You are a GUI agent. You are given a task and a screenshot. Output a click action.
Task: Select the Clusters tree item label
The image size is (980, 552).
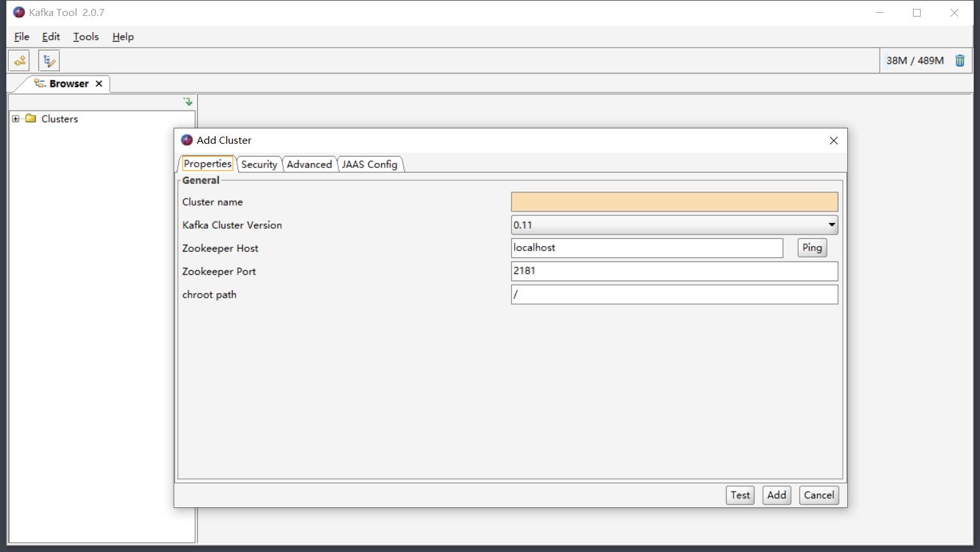coord(59,119)
